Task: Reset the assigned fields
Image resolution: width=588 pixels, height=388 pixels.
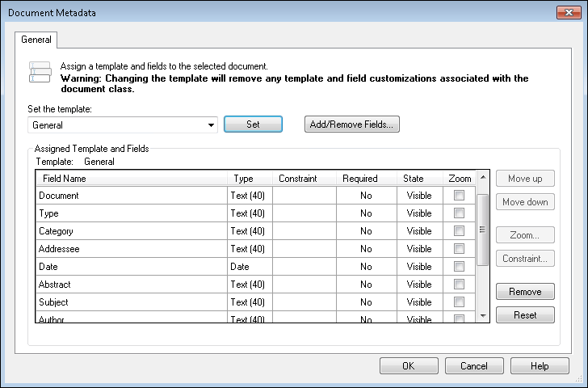Action: 525,315
